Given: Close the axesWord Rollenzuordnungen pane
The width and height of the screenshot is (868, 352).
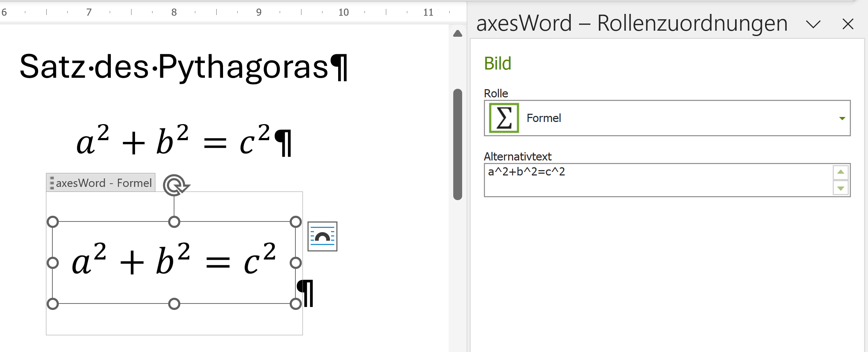Looking at the screenshot, I should click(x=848, y=24).
